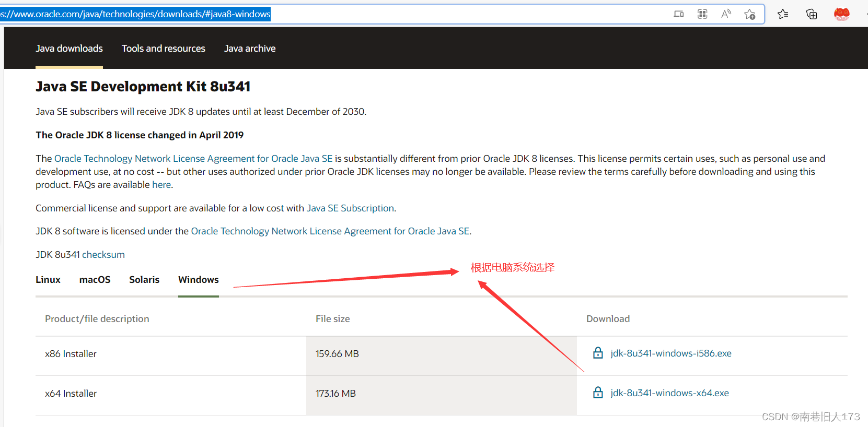Start Read aloud from the address bar
The height and width of the screenshot is (427, 868).
(x=726, y=14)
